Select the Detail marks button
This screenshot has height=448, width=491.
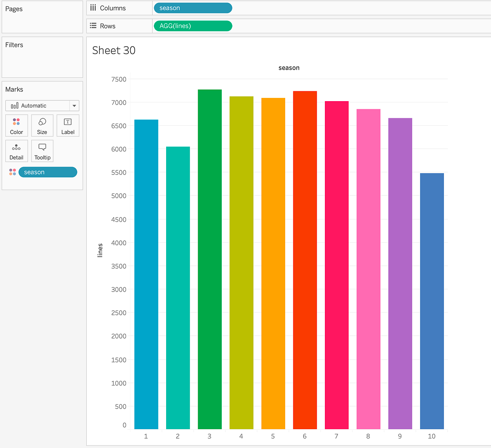pyautogui.click(x=16, y=151)
